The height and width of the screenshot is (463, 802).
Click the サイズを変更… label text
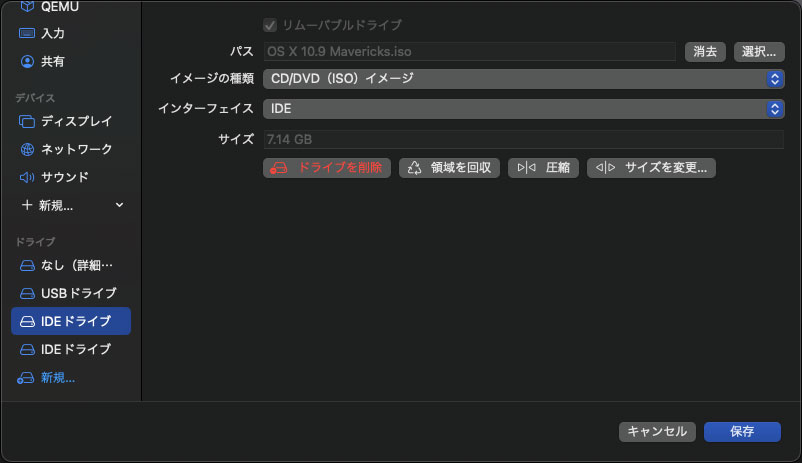coord(665,168)
